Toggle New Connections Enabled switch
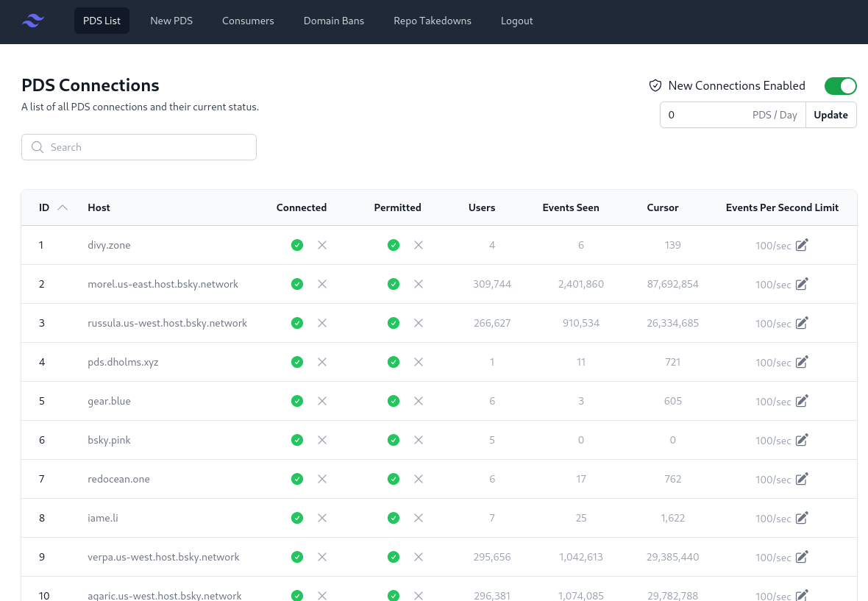 [840, 86]
